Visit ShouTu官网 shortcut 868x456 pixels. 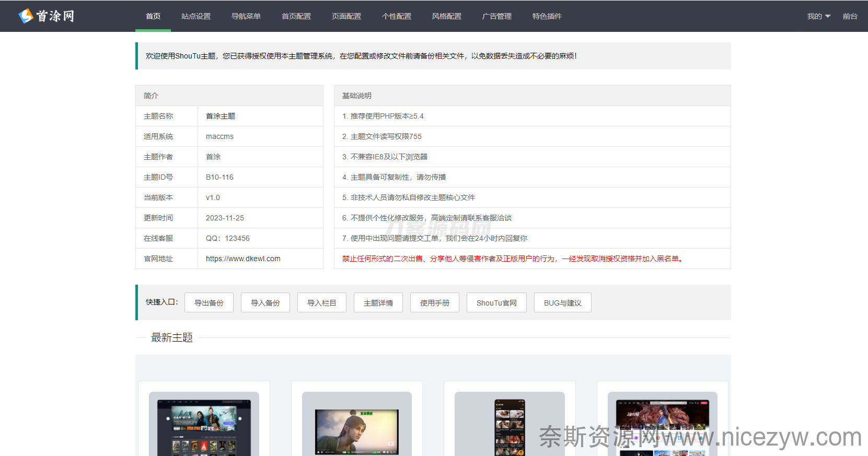tap(496, 302)
